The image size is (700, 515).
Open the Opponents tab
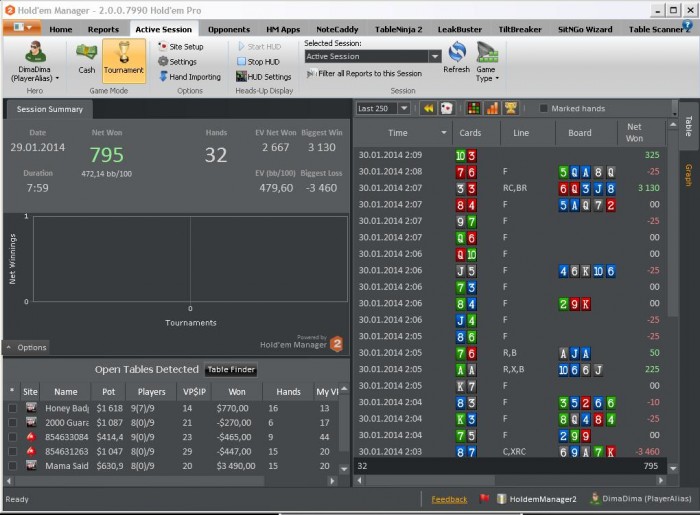click(x=229, y=29)
